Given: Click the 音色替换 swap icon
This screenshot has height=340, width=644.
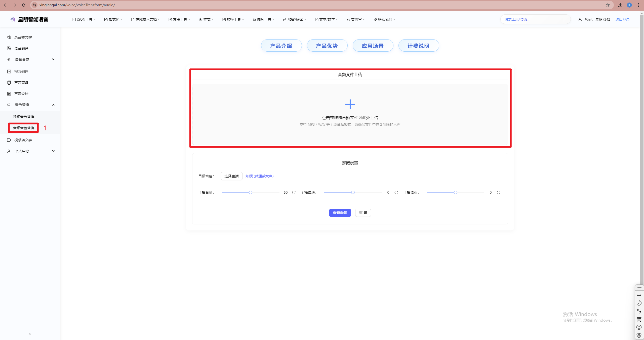Looking at the screenshot, I should (9, 105).
